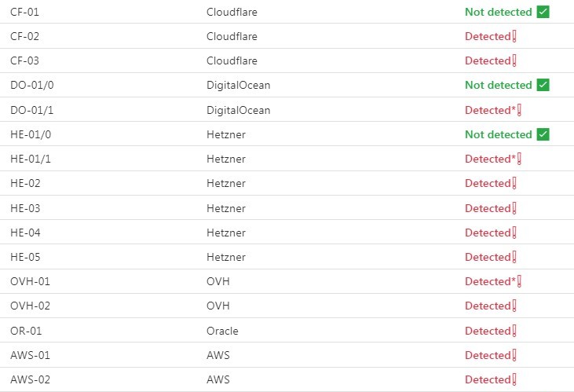Select the OVH-02 test ID

tap(30, 306)
